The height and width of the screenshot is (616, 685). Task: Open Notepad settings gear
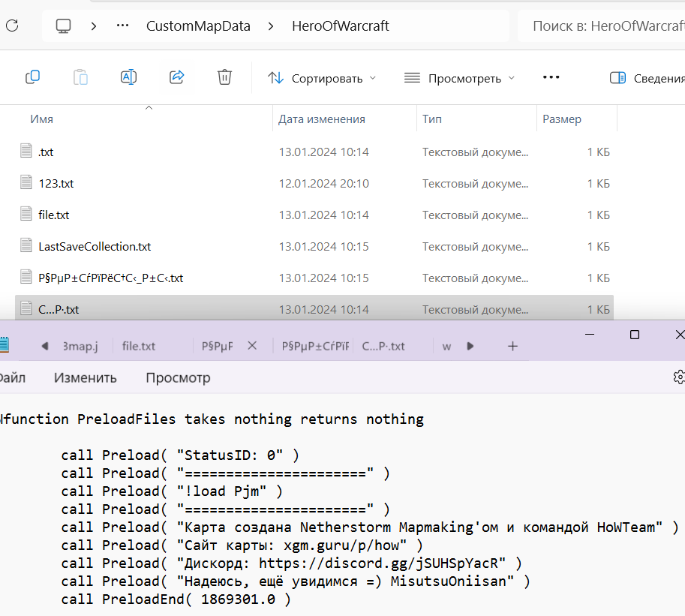coord(680,377)
